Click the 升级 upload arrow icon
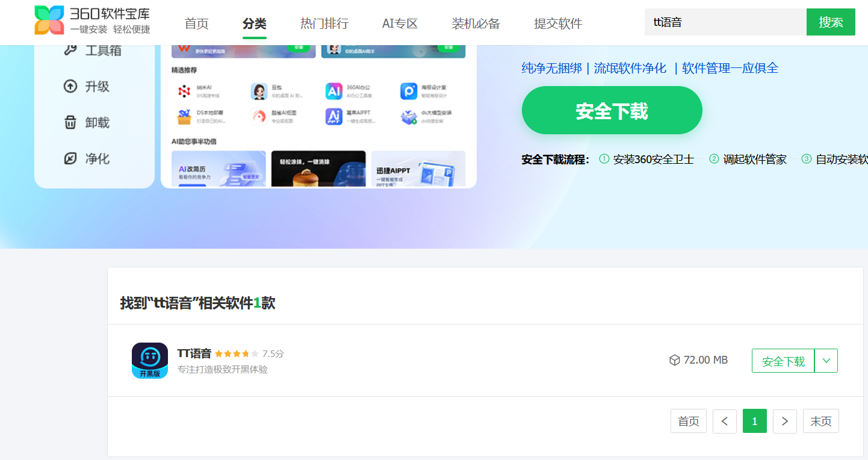The width and height of the screenshot is (868, 460). [x=70, y=86]
